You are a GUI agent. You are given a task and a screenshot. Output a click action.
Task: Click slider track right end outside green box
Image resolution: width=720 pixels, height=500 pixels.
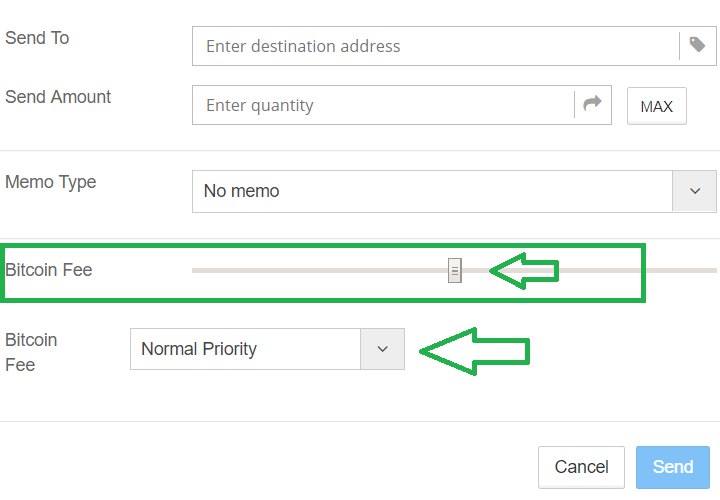pos(681,270)
